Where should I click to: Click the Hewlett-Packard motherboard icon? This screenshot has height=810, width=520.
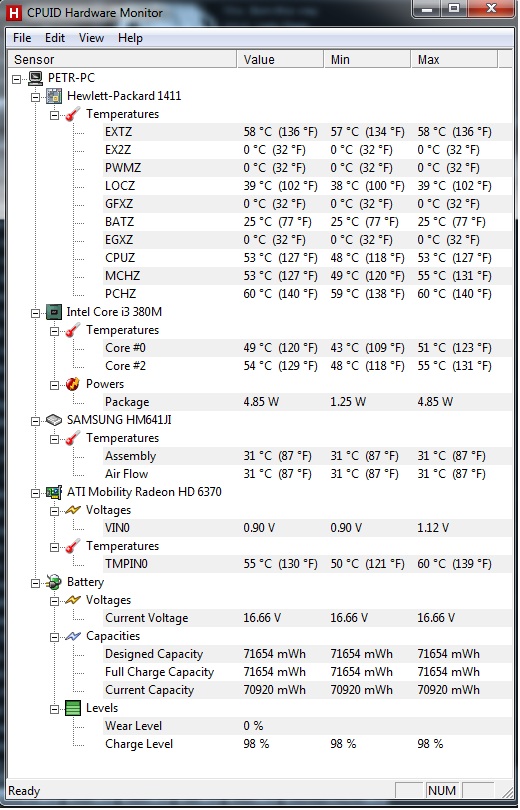(54, 96)
